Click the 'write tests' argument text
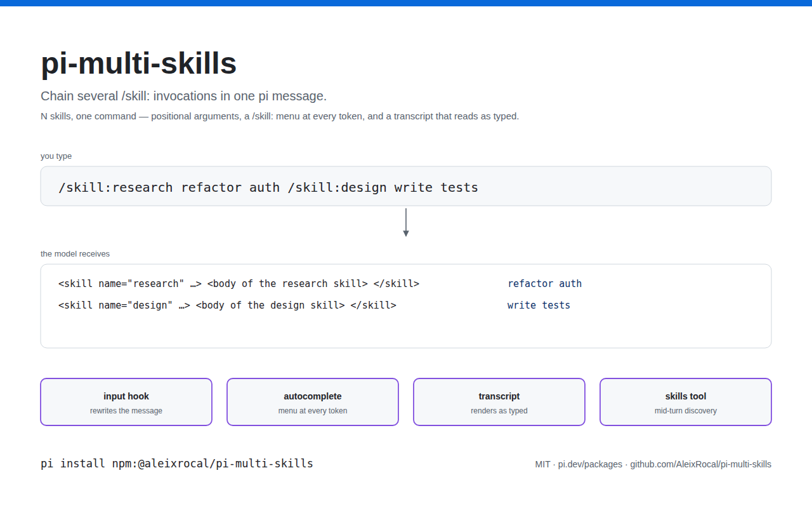 (539, 305)
